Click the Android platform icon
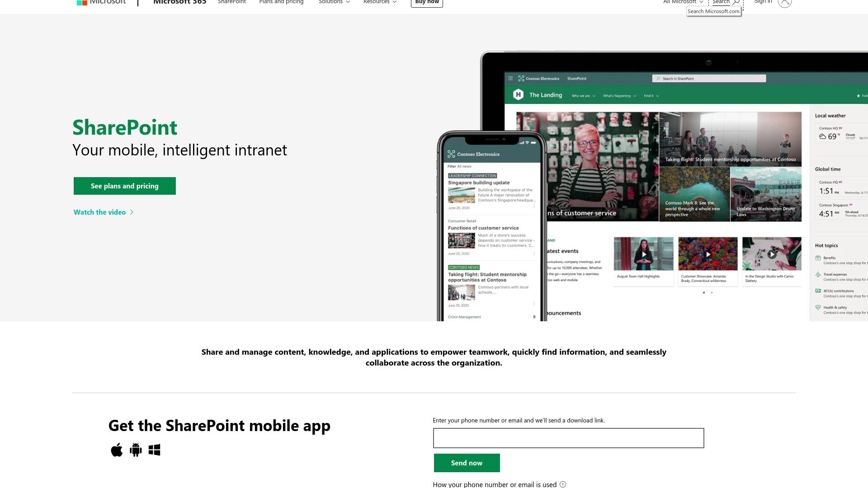Screen dimensions: 868x488 tap(136, 450)
